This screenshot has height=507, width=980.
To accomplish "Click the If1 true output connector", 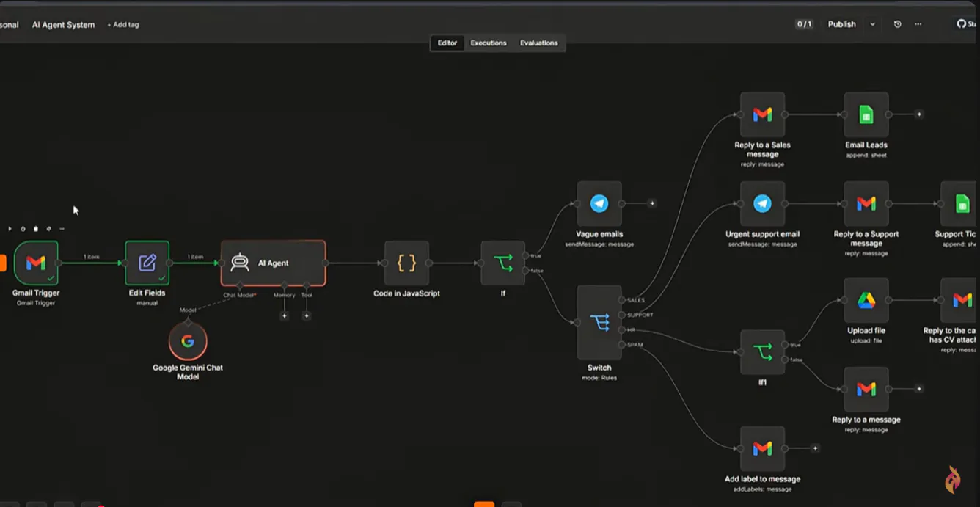I will 785,345.
